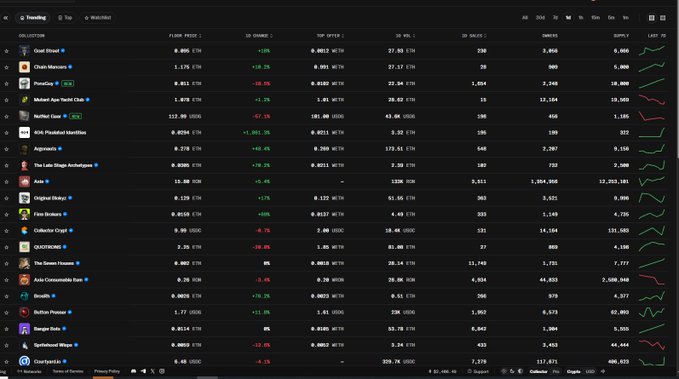
Task: Open the Mutant Ape Yacht Club avatar
Action: click(x=24, y=100)
